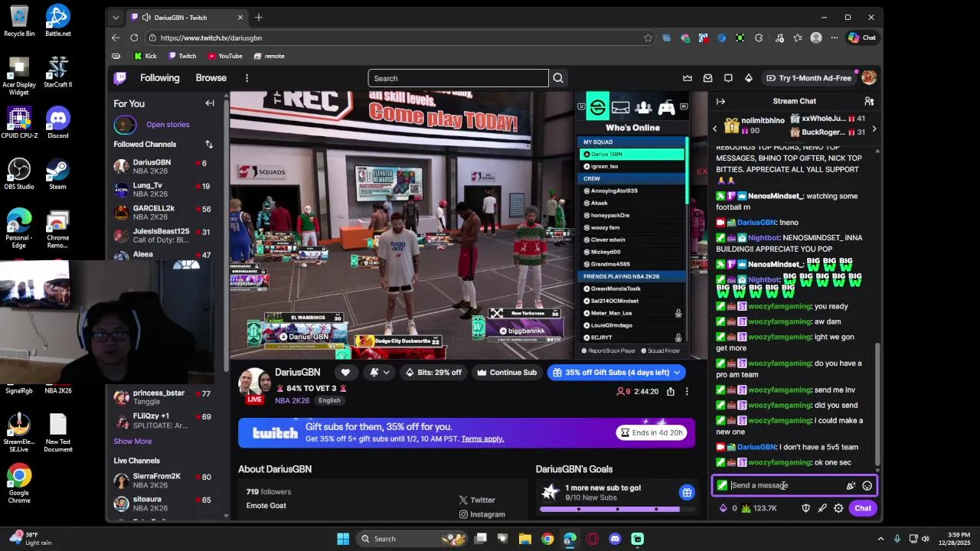980x551 pixels.
Task: Collapse the For You sidebar
Action: pos(210,103)
